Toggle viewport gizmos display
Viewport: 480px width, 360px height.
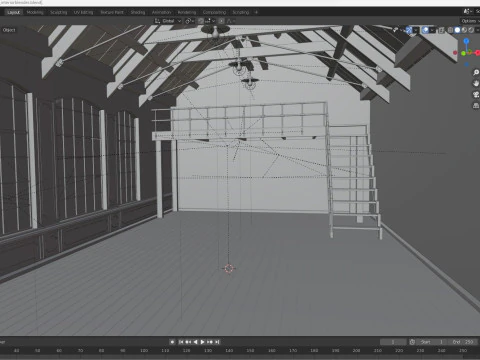click(x=409, y=30)
